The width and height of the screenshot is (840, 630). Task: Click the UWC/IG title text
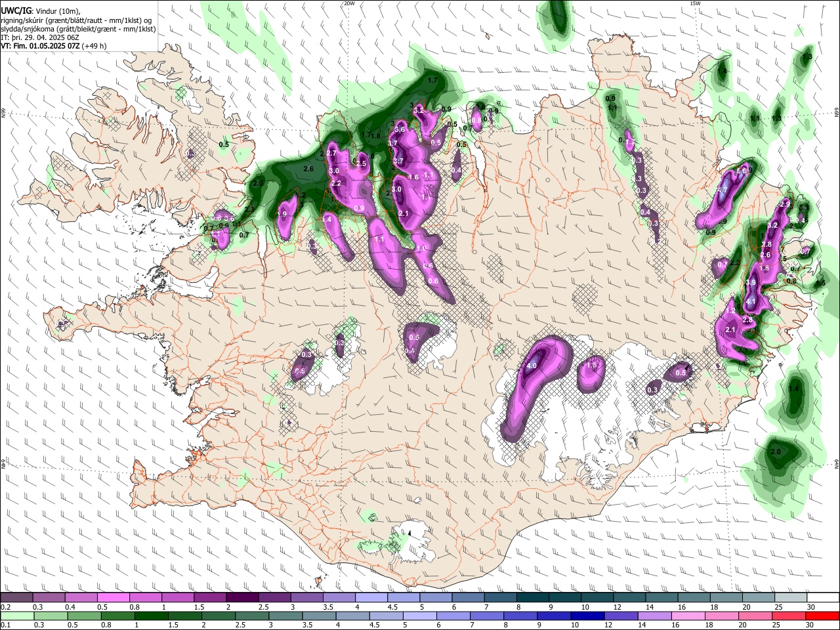(x=16, y=11)
